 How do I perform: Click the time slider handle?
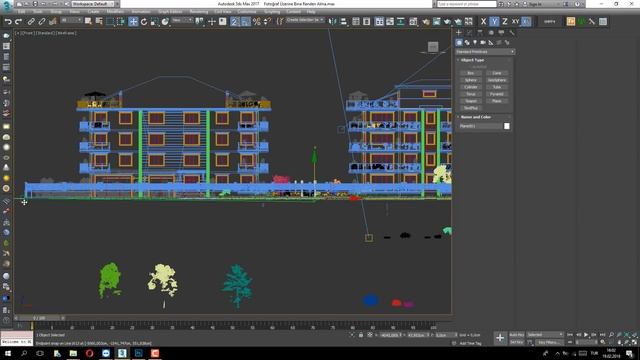[x=40, y=318]
